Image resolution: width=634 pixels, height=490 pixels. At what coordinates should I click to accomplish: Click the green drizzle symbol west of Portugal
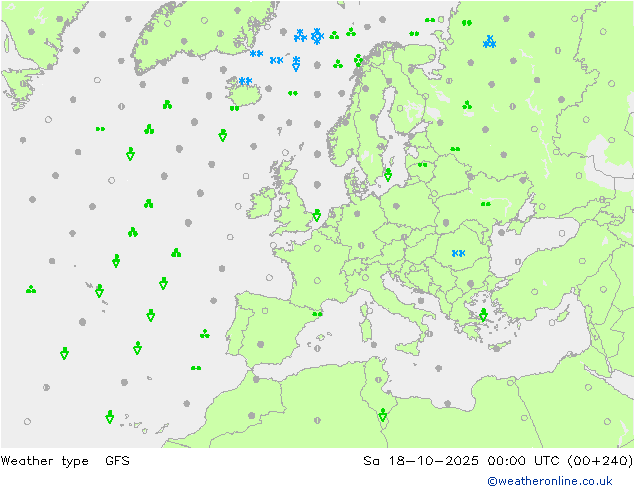(x=205, y=334)
